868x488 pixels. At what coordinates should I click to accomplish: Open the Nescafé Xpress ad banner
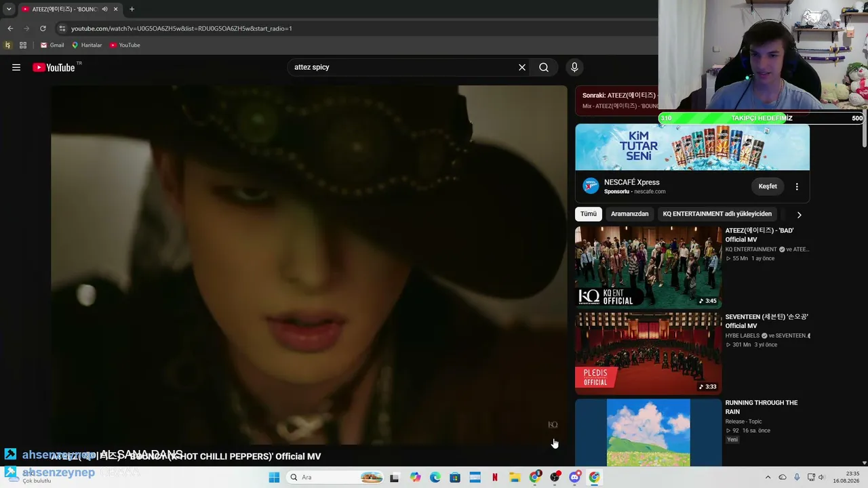pyautogui.click(x=692, y=147)
